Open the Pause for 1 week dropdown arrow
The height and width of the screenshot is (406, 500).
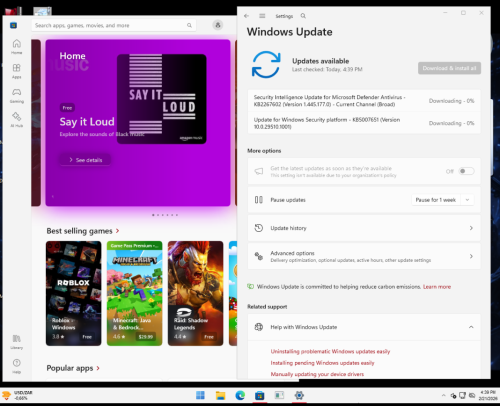(x=467, y=200)
